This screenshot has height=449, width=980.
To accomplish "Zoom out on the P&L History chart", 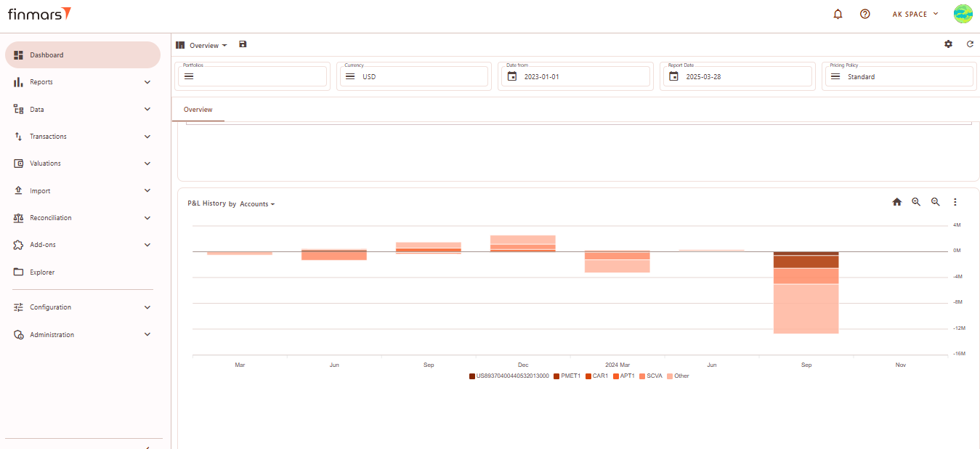I will pos(936,202).
